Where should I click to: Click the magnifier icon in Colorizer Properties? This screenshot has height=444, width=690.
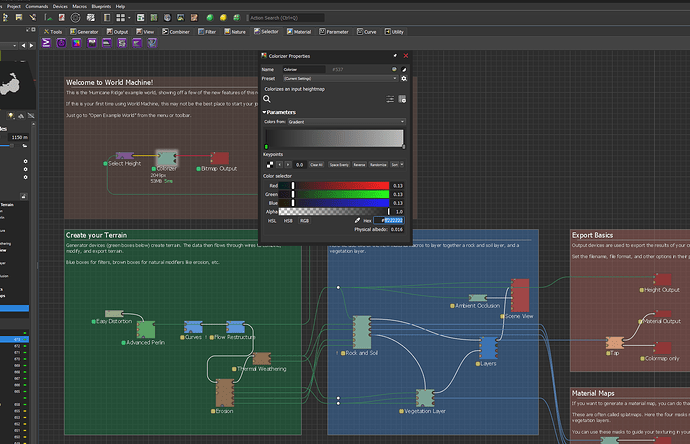[x=268, y=99]
